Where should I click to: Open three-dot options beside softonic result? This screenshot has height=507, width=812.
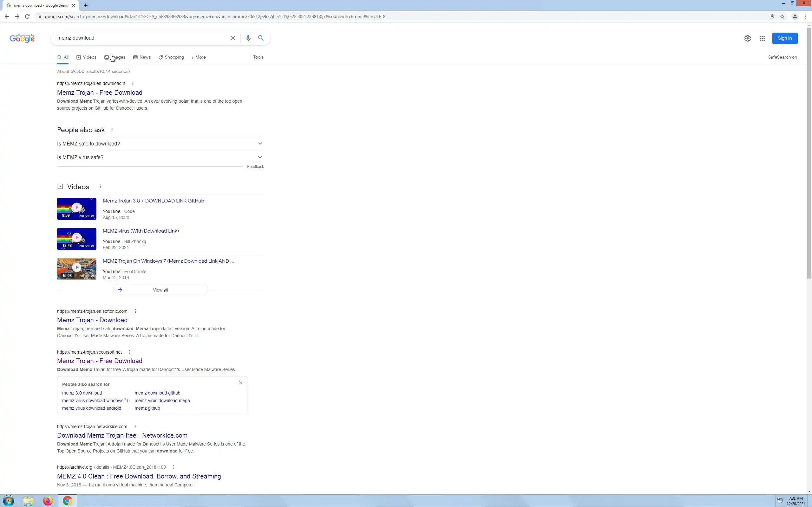pos(135,311)
